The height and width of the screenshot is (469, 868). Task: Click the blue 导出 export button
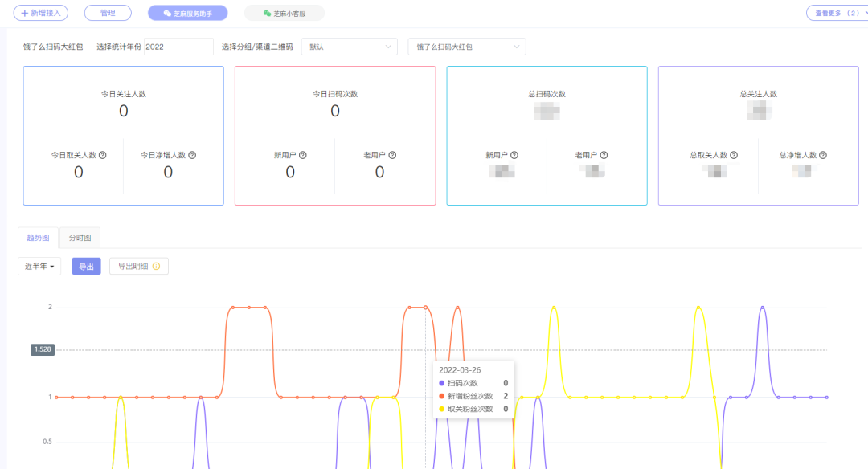(x=86, y=267)
